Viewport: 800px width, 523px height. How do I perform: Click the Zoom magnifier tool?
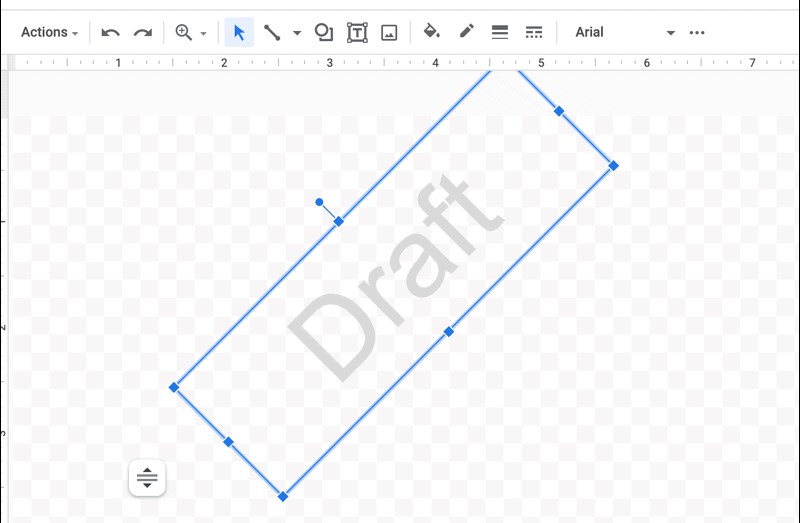click(184, 32)
